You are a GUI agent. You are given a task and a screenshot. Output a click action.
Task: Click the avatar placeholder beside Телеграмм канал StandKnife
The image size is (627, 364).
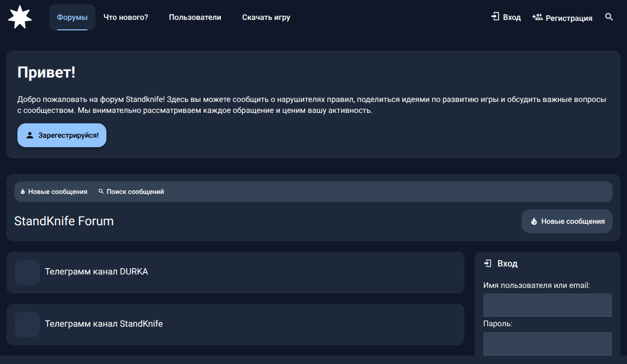[27, 324]
